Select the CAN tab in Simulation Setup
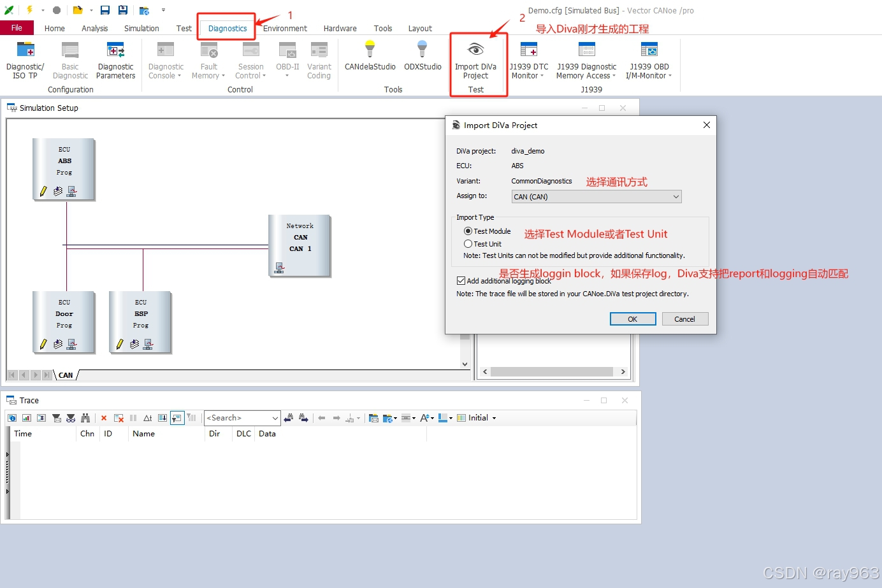Screen dimensions: 882x588 66,375
